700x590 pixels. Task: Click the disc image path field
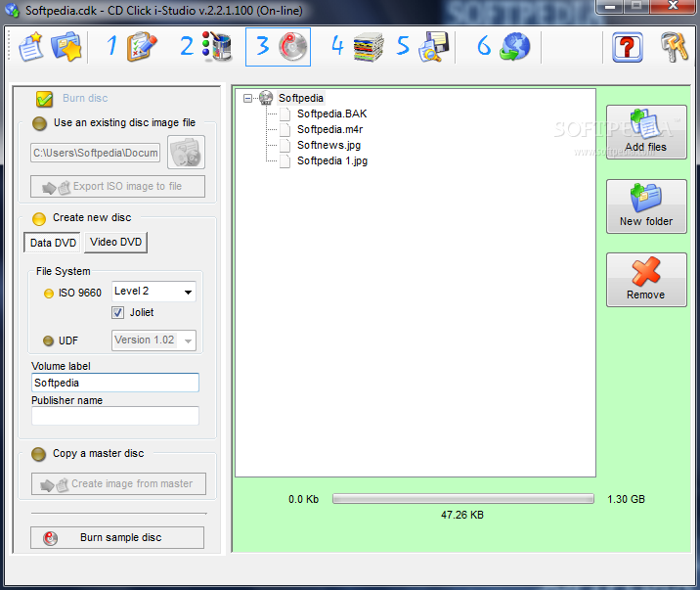point(96,153)
